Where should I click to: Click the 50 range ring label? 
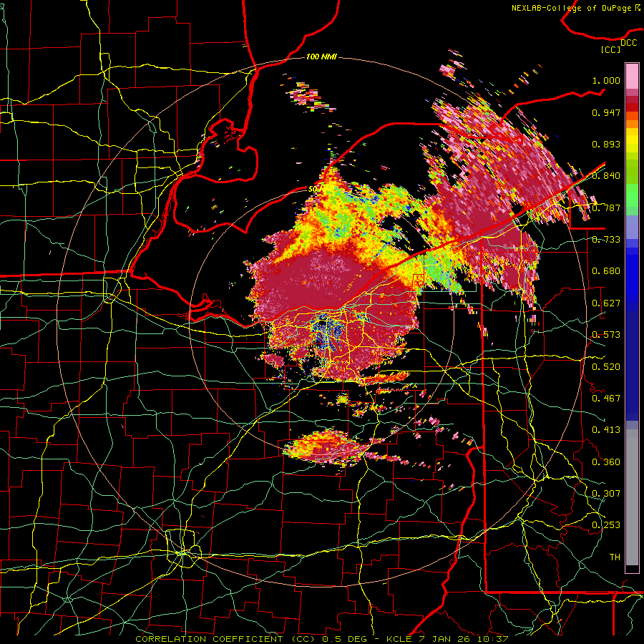[313, 190]
